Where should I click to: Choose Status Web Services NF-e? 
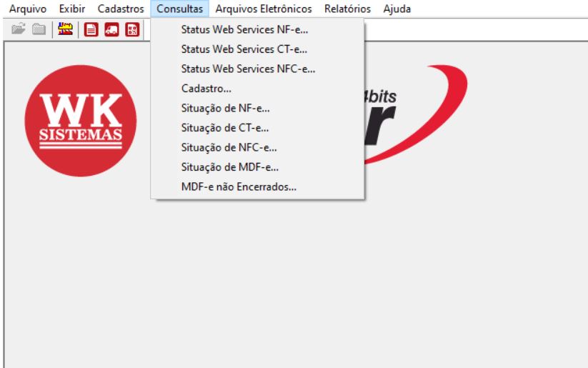pos(258,29)
